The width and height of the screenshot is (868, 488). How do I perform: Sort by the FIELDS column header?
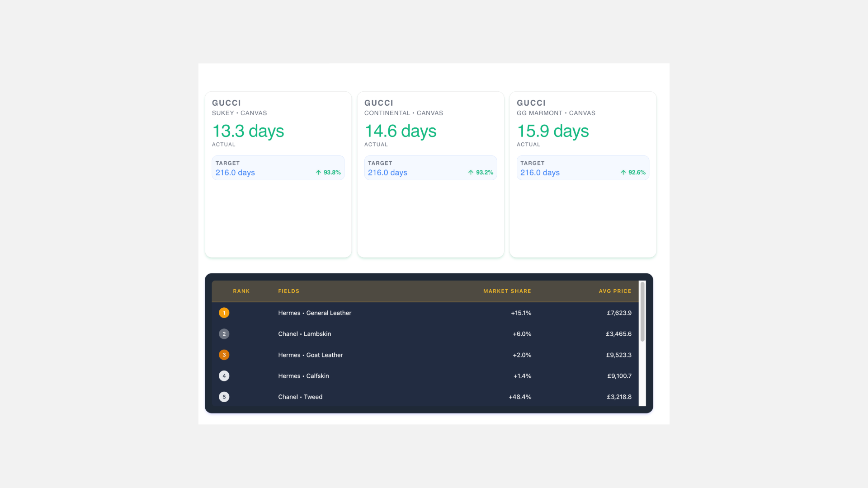[x=288, y=291]
